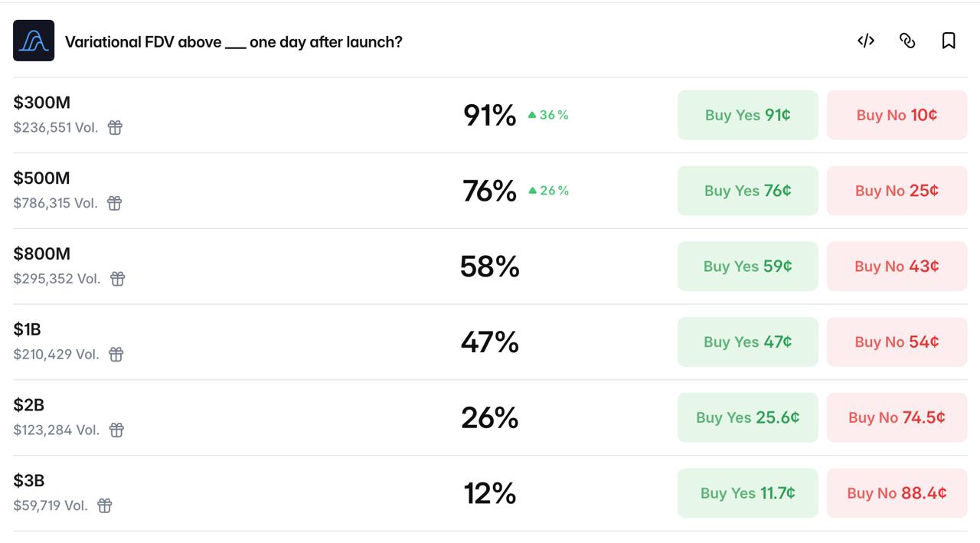This screenshot has height=543, width=980.
Task: Buy Yes at 91¢ for $300M
Action: [x=748, y=115]
